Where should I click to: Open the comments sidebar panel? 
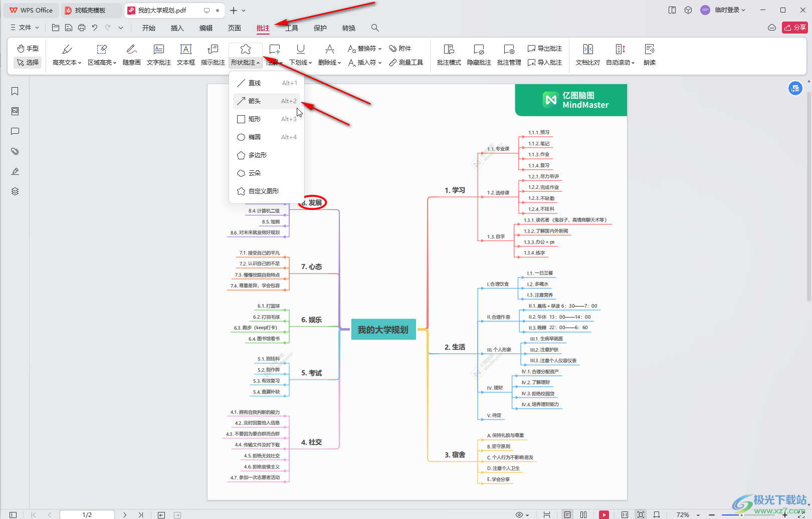tap(15, 131)
